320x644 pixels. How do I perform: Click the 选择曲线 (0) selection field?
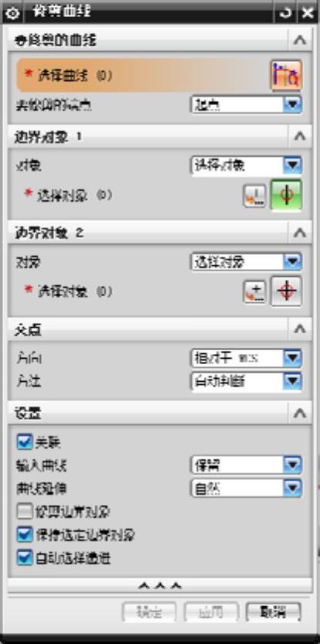pyautogui.click(x=143, y=76)
